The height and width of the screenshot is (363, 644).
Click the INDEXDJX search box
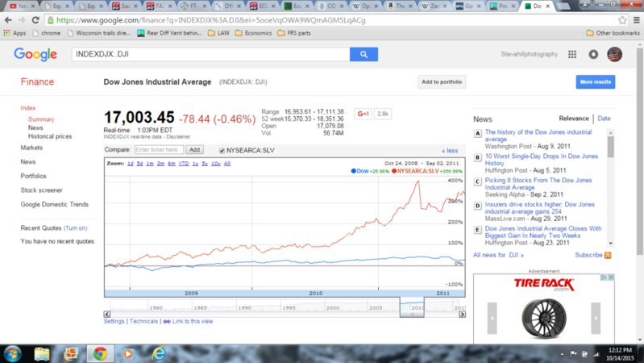210,54
